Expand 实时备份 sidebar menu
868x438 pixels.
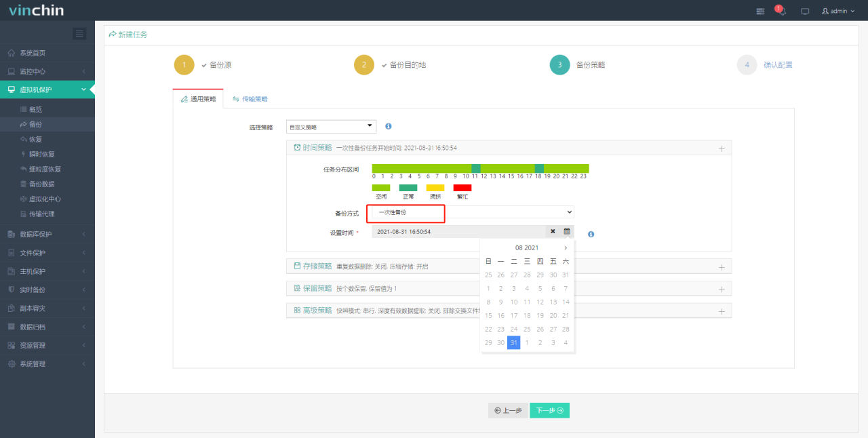tap(47, 290)
